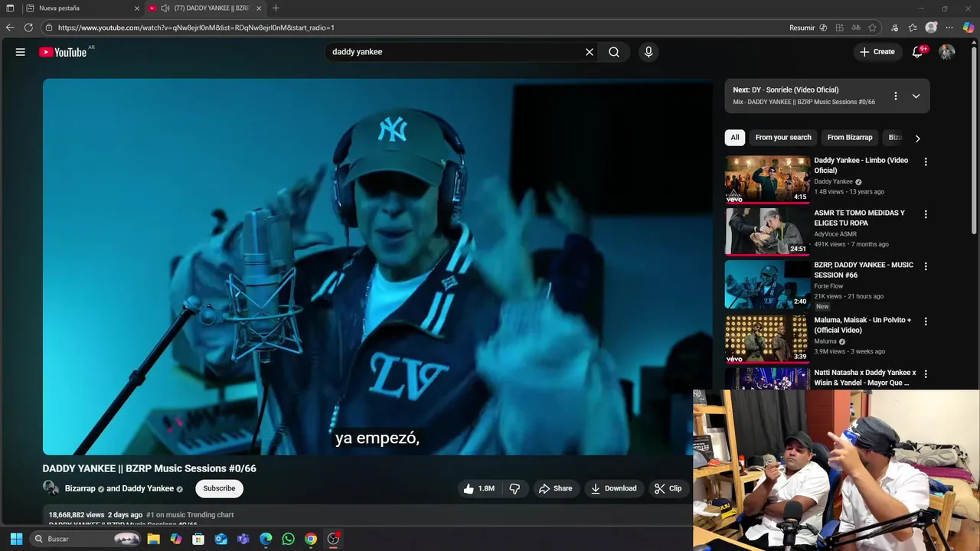The height and width of the screenshot is (551, 980).
Task: Show more filter chips with the right arrow
Action: click(917, 139)
